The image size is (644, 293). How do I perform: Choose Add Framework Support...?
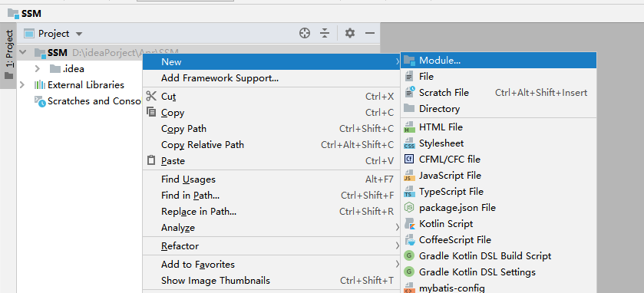272,78
